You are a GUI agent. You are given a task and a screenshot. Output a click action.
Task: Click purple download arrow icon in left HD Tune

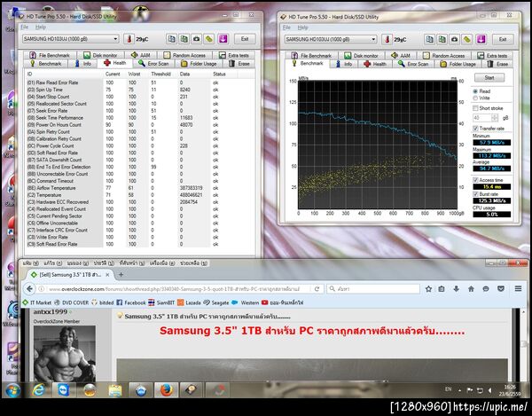coord(223,39)
